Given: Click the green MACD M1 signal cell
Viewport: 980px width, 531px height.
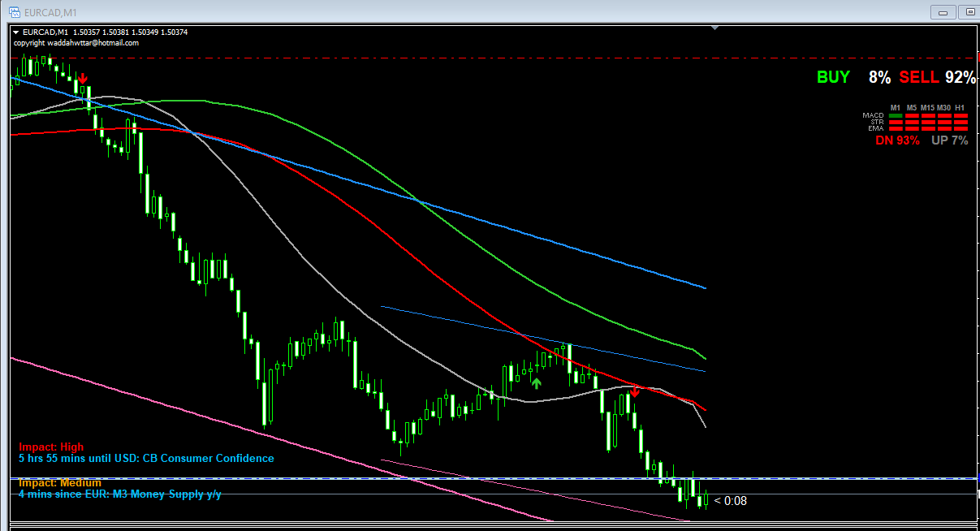Looking at the screenshot, I should click(896, 116).
